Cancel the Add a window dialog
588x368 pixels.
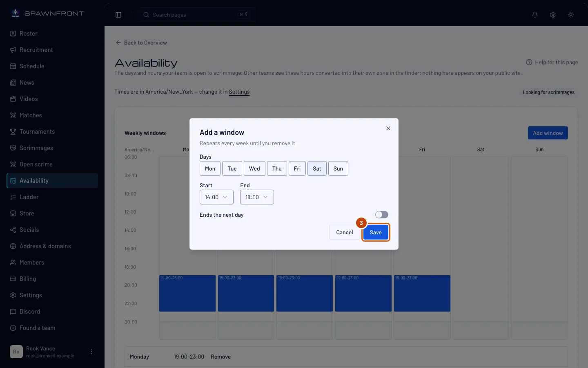(x=344, y=232)
